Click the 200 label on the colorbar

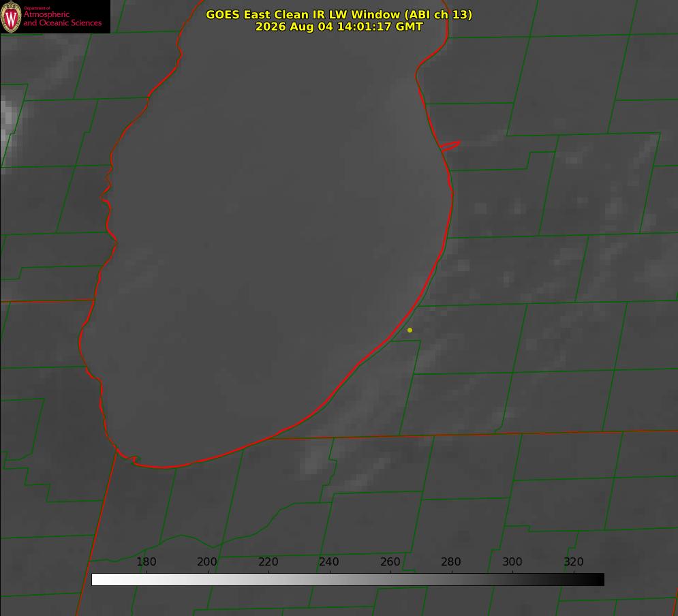(x=206, y=561)
